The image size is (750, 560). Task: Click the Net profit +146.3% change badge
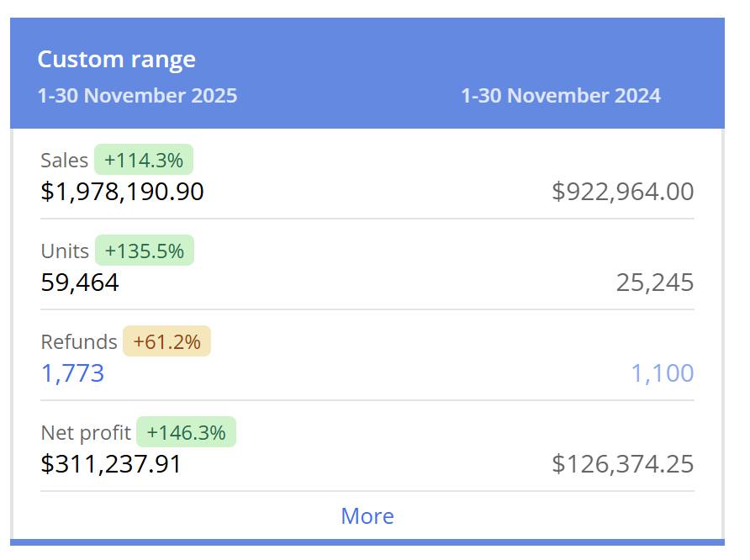coord(186,432)
